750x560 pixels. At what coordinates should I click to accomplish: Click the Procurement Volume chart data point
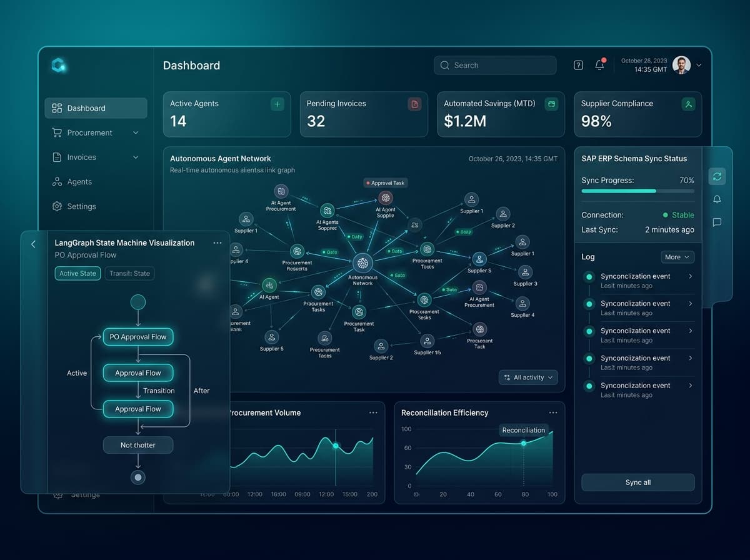click(336, 446)
